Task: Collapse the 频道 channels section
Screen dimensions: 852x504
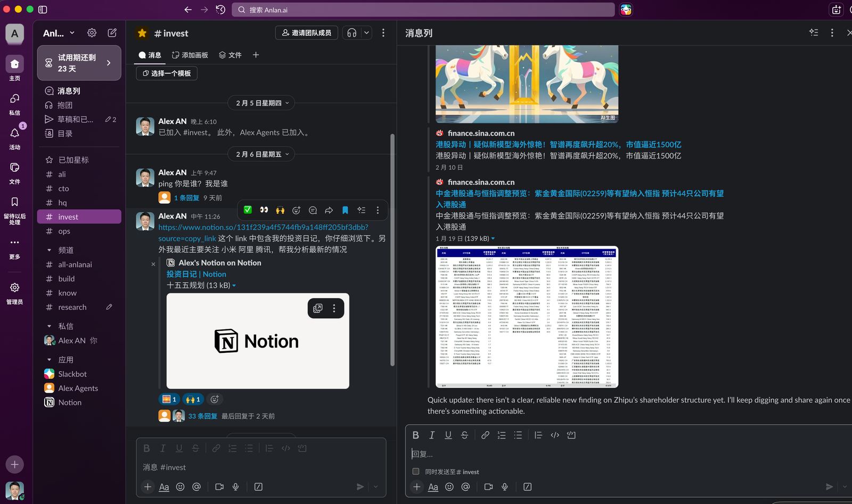Action: pos(49,250)
